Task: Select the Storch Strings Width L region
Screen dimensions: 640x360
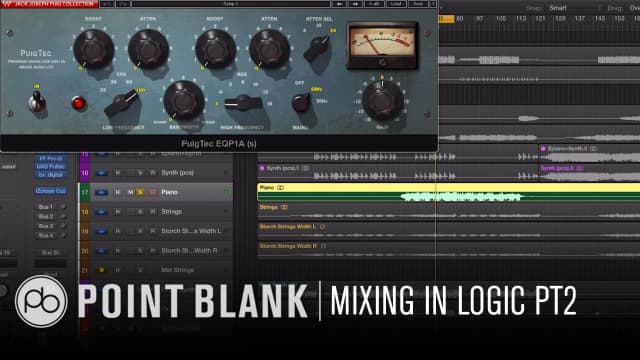Action: 449,231
